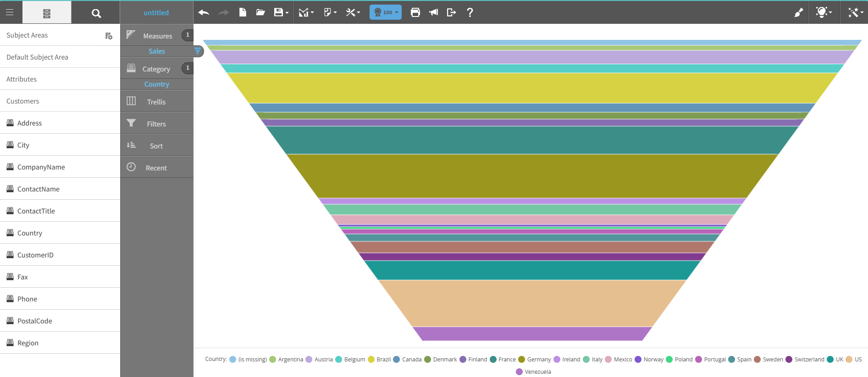The image size is (868, 377).
Task: Click the Subject Areas settings icon
Action: tap(109, 36)
